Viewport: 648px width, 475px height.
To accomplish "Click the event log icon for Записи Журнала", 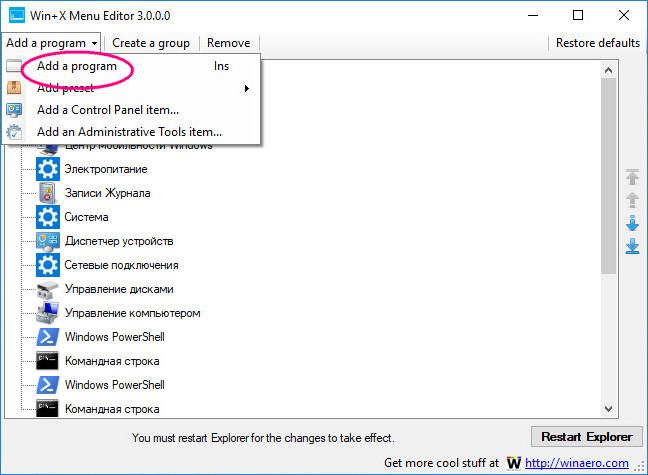I will pyautogui.click(x=48, y=193).
